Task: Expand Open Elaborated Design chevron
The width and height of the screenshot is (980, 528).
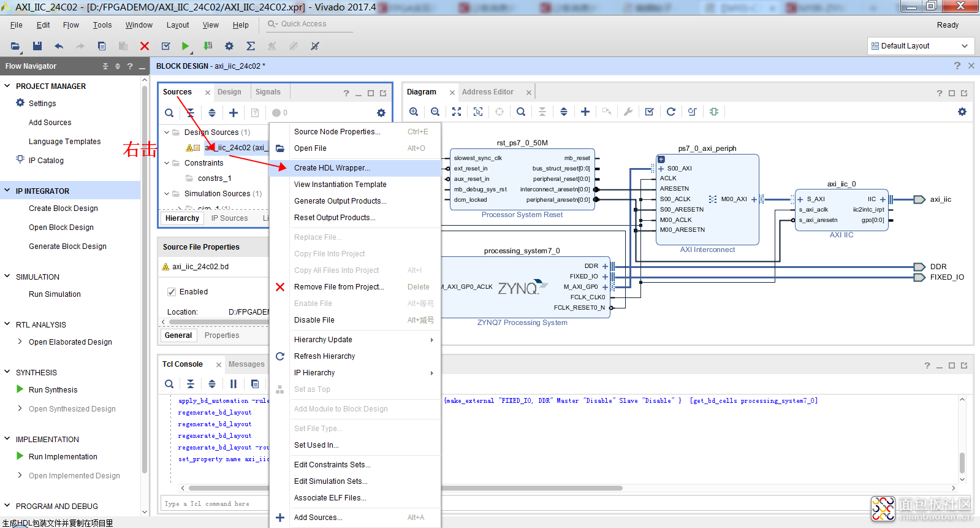Action: (20, 342)
